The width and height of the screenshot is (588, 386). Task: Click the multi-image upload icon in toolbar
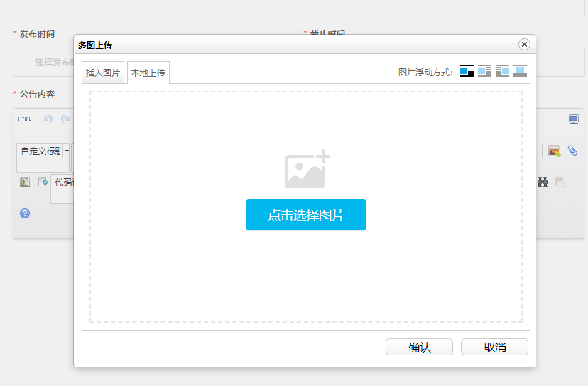(x=554, y=151)
